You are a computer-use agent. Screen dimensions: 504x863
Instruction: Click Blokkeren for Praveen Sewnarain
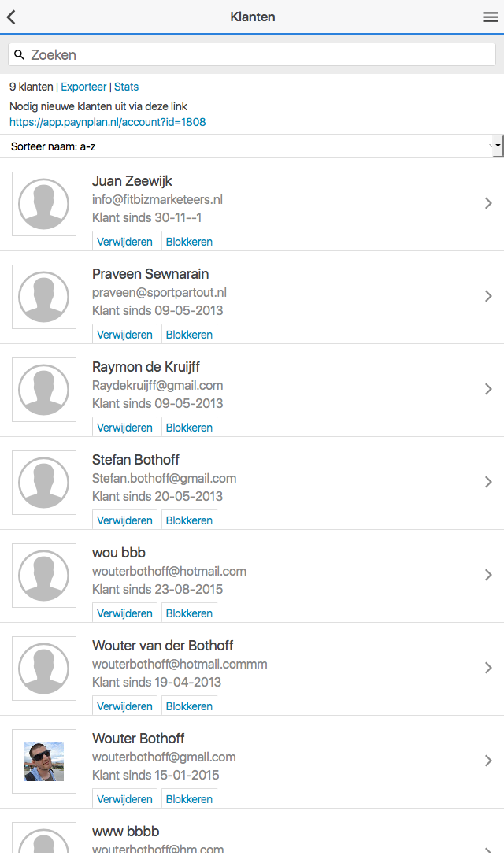pyautogui.click(x=189, y=335)
